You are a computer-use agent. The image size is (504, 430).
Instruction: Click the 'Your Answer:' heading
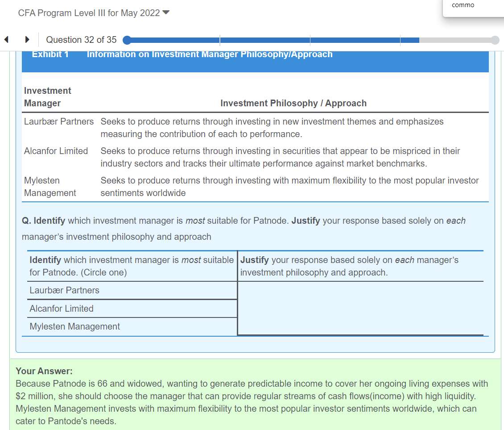pyautogui.click(x=44, y=371)
